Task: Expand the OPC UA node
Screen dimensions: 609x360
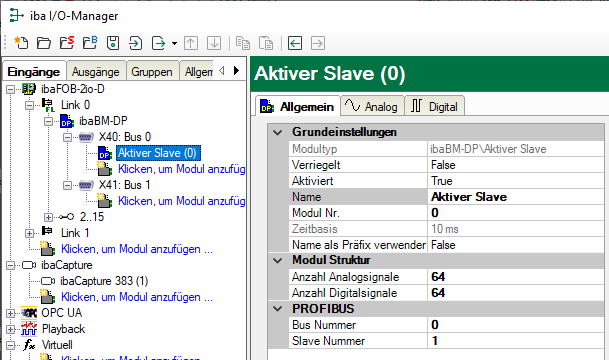Action: (10, 313)
